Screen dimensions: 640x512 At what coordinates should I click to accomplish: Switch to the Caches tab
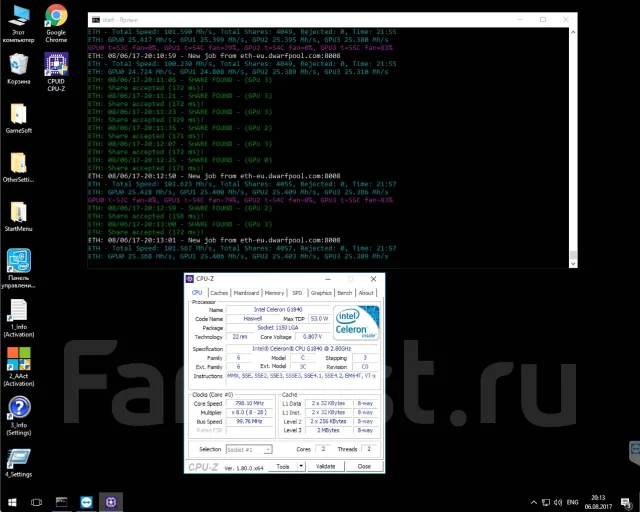tap(219, 293)
